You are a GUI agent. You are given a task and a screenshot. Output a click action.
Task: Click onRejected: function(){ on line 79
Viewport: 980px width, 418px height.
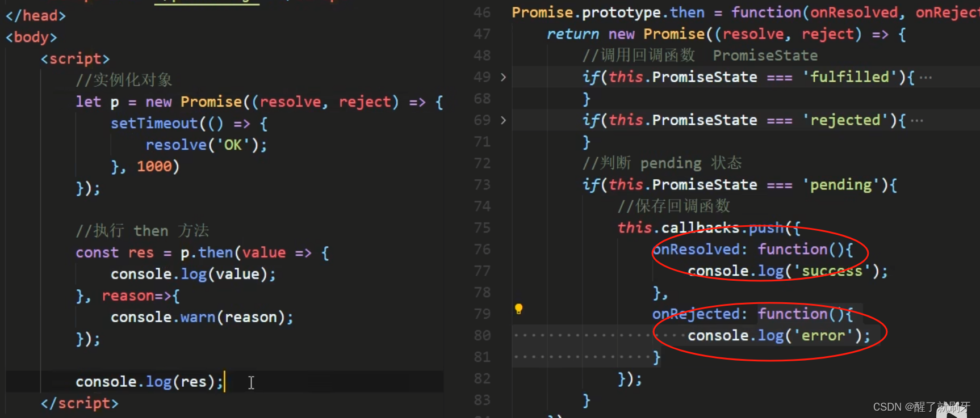753,314
